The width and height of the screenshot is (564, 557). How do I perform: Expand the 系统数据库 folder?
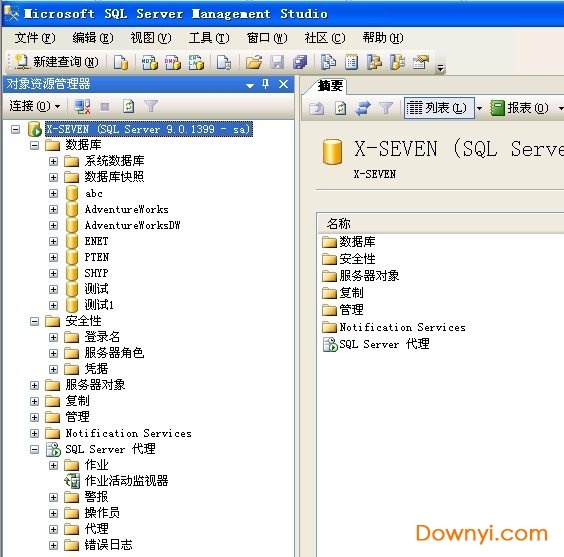54,161
